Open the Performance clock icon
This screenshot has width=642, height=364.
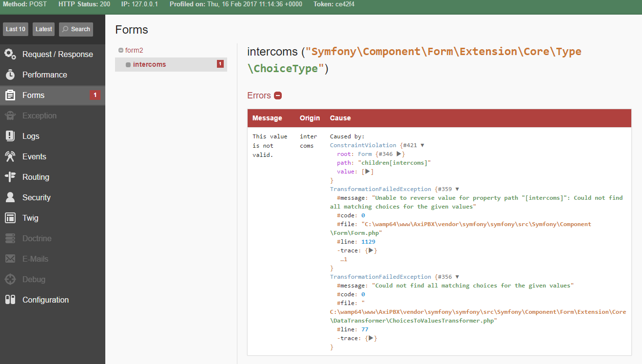pos(11,75)
